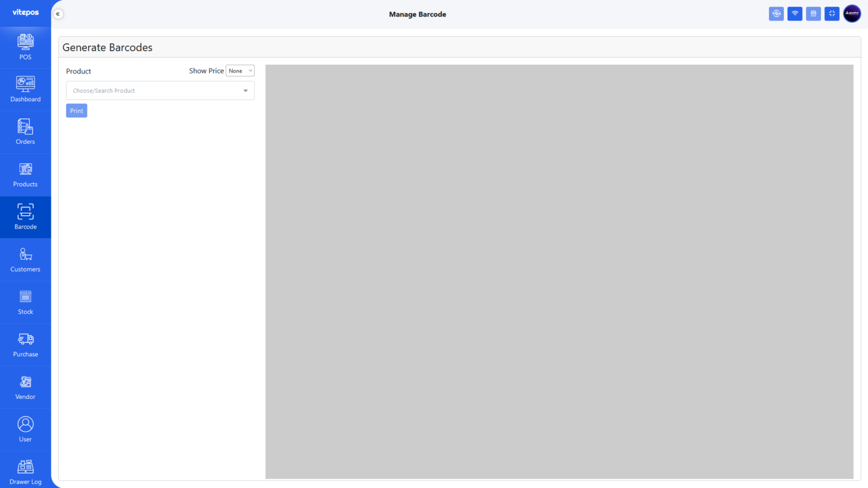
Task: Click the sync icon in header
Action: pyautogui.click(x=776, y=14)
